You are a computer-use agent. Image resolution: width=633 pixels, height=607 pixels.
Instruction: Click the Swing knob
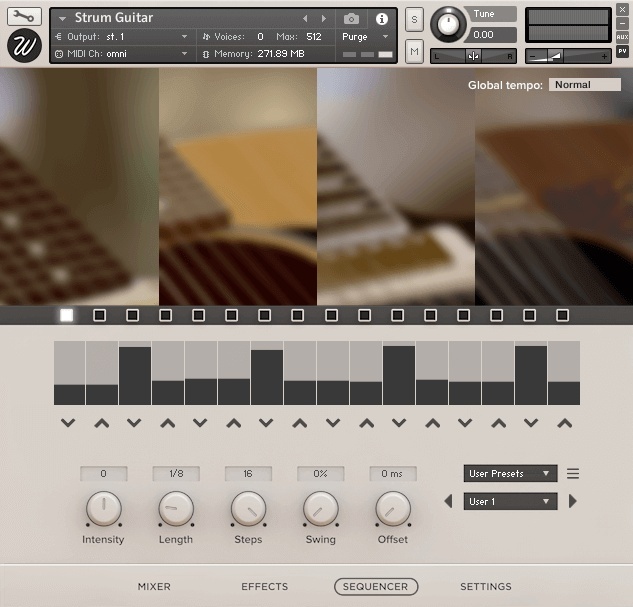(320, 510)
